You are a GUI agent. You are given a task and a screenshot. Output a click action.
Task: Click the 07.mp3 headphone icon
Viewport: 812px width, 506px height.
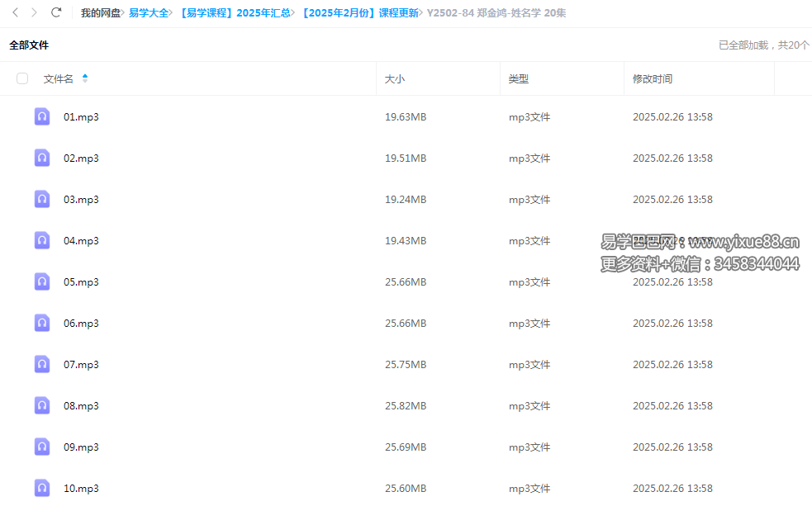click(x=42, y=364)
